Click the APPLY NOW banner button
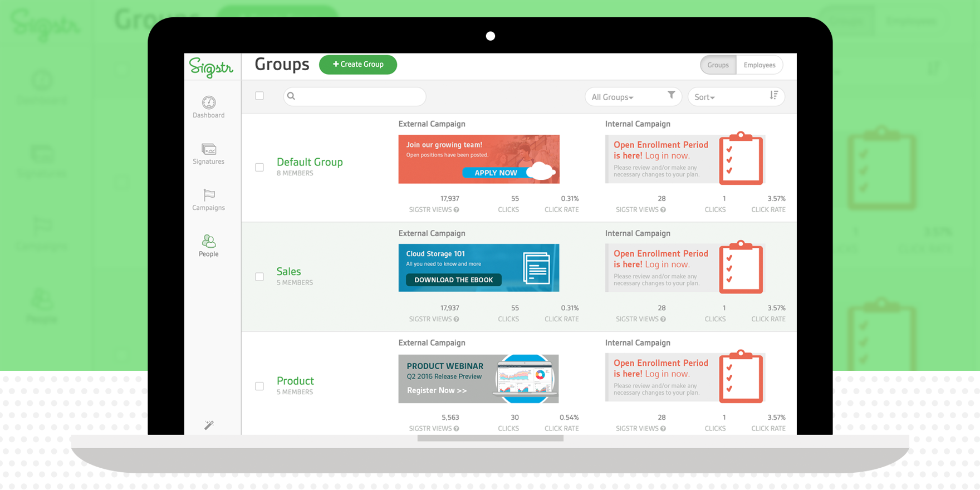980x490 pixels. pos(496,173)
